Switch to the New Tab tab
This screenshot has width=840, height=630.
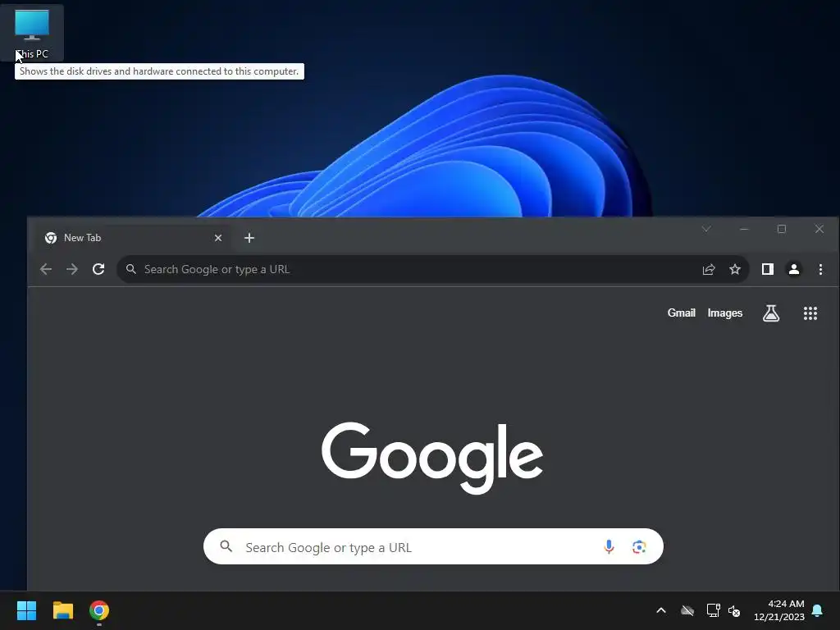point(134,238)
